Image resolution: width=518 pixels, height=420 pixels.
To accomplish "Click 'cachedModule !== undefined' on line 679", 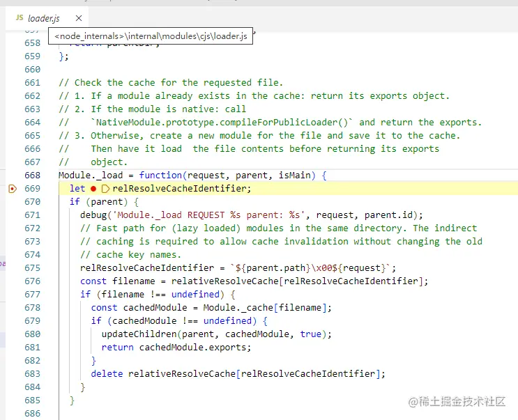I will (x=182, y=320).
